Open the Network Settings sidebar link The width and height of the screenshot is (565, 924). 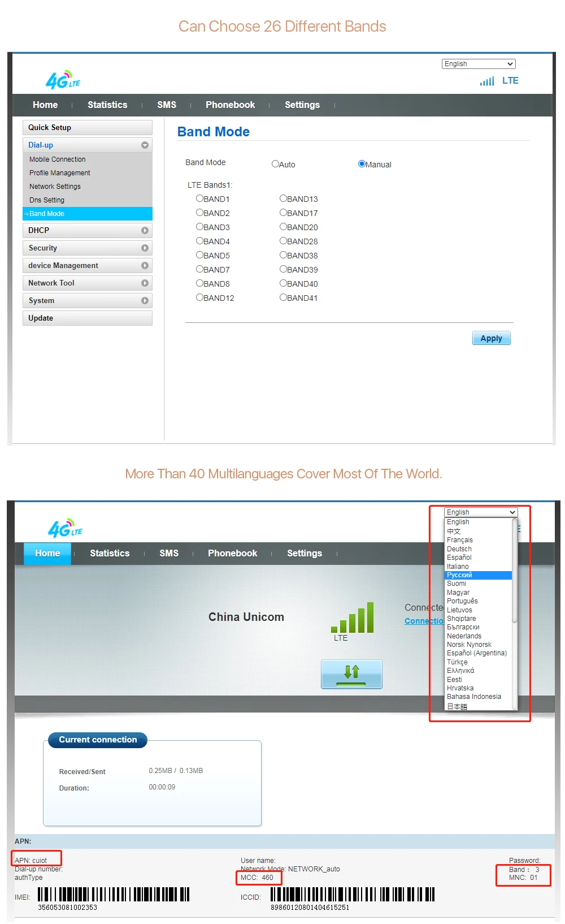55,187
